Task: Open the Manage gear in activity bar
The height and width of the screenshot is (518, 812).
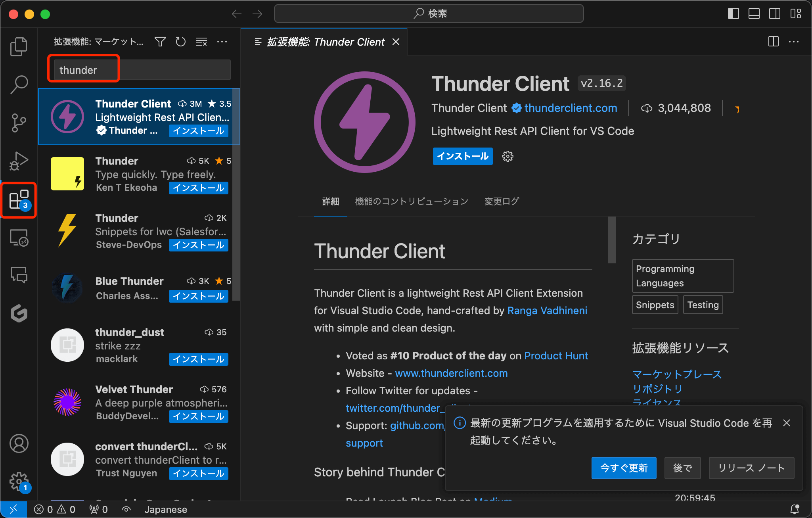Action: 19,481
